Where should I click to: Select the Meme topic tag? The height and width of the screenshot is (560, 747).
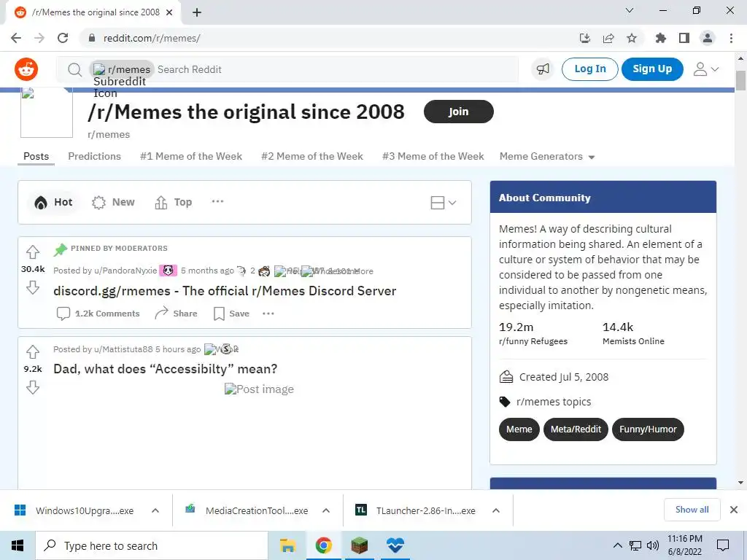tap(519, 429)
